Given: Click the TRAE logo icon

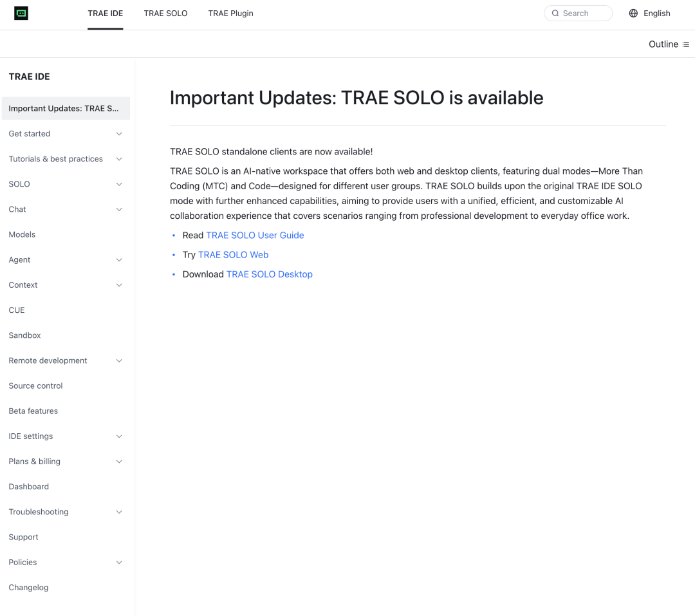Looking at the screenshot, I should (x=21, y=14).
